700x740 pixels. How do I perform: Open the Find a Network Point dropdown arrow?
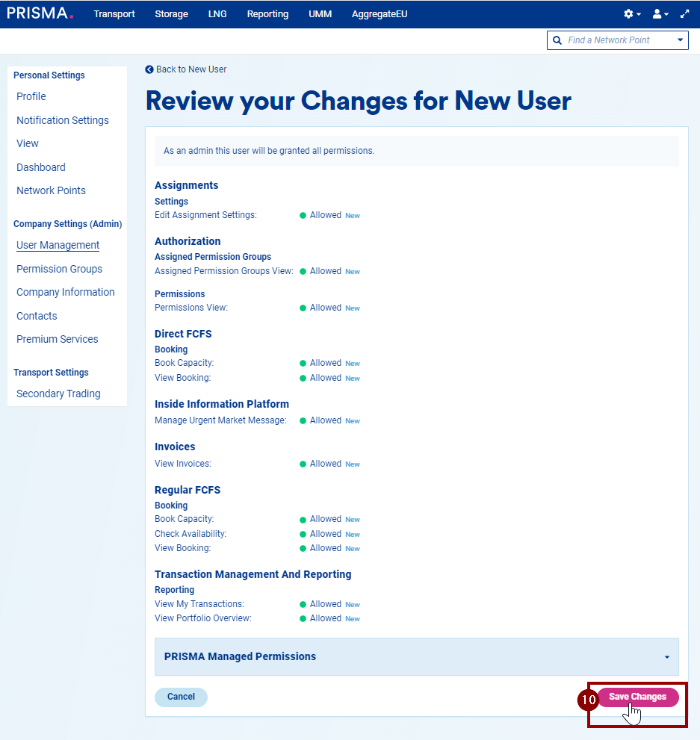[x=680, y=40]
